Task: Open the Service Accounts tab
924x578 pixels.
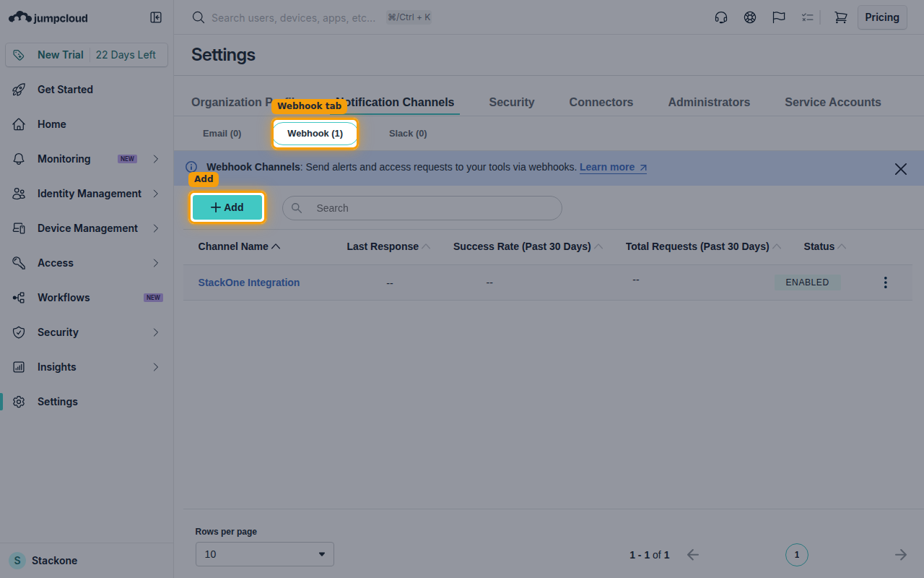Action: 833,103
